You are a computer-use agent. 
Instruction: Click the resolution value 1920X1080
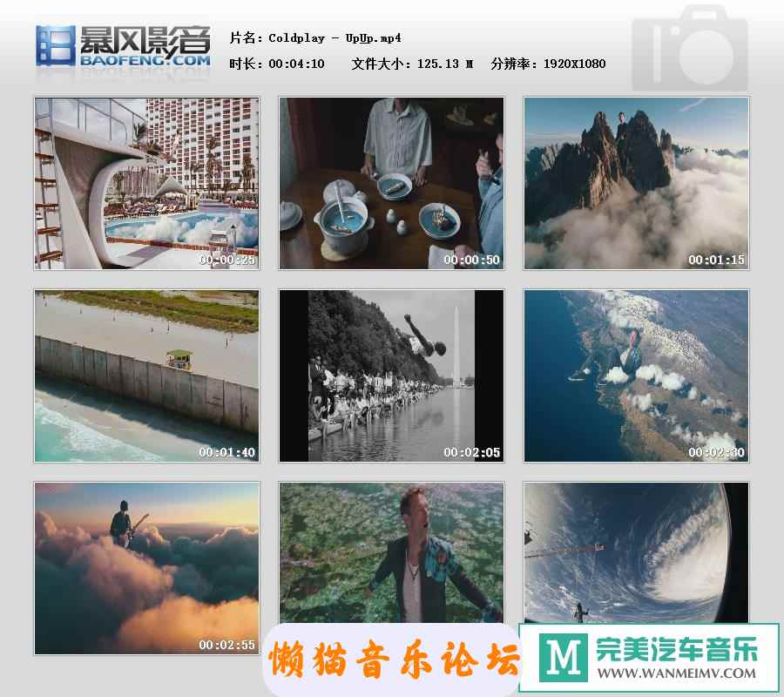[x=574, y=64]
